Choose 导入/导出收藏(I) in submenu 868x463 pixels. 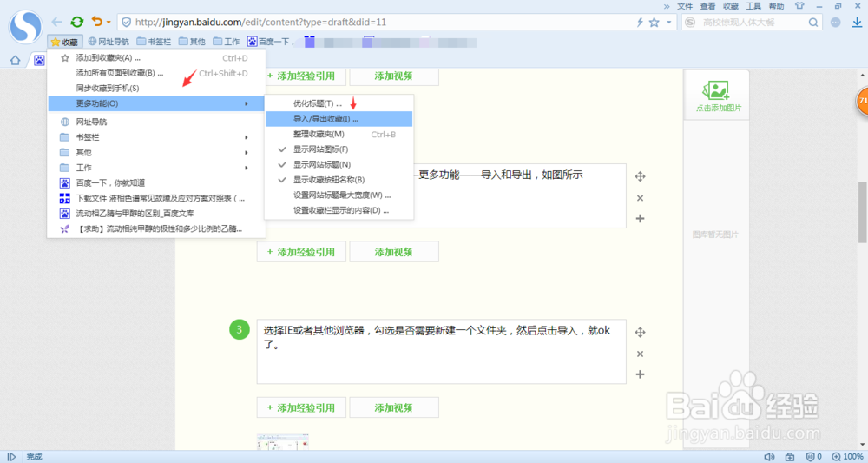click(339, 119)
